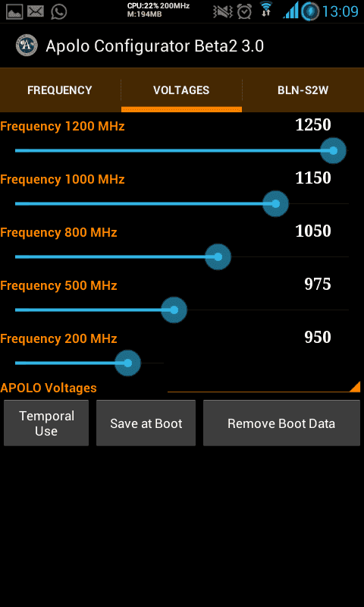Tap the vibrate mode status icon
Viewport: 364px width, 607px height.
[223, 11]
